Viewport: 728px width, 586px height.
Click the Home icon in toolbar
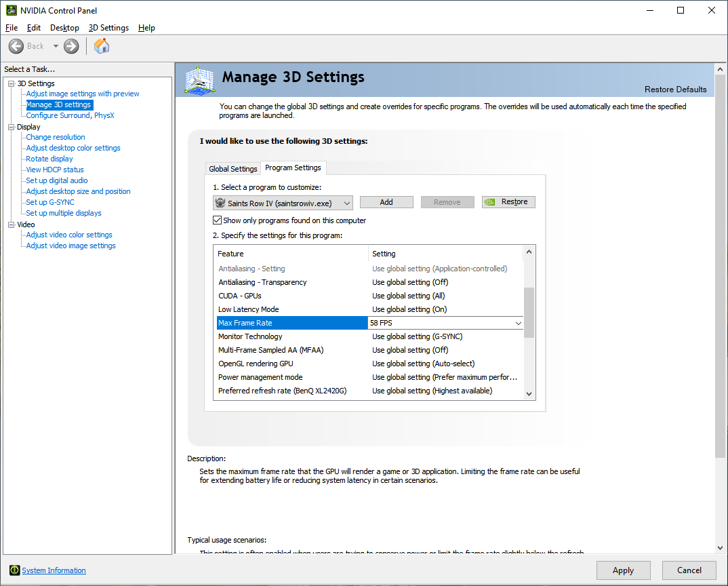102,46
